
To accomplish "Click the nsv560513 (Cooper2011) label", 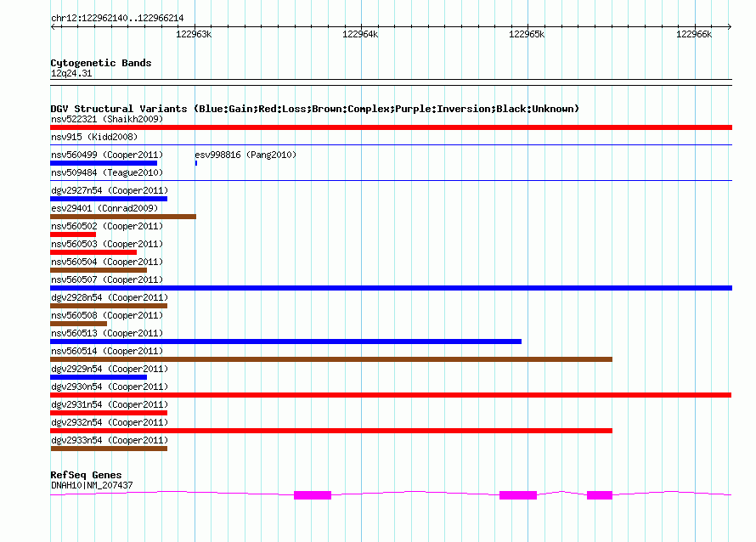I will [107, 333].
